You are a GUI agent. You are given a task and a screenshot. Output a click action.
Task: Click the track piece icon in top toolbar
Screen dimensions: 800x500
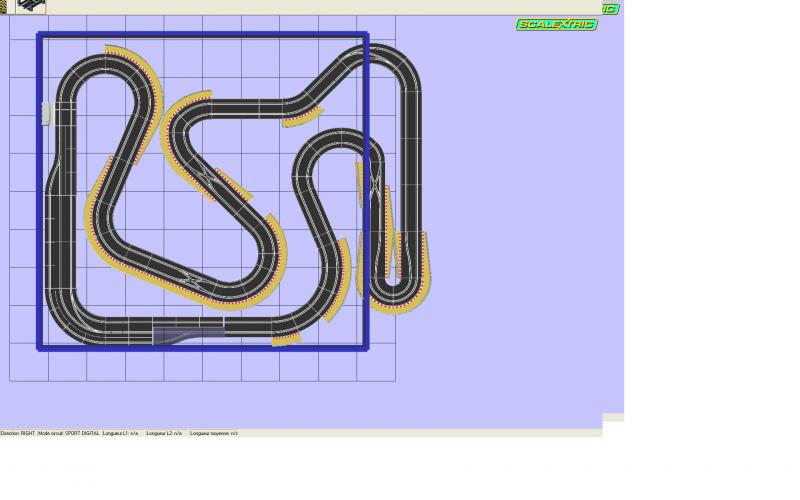point(31,6)
